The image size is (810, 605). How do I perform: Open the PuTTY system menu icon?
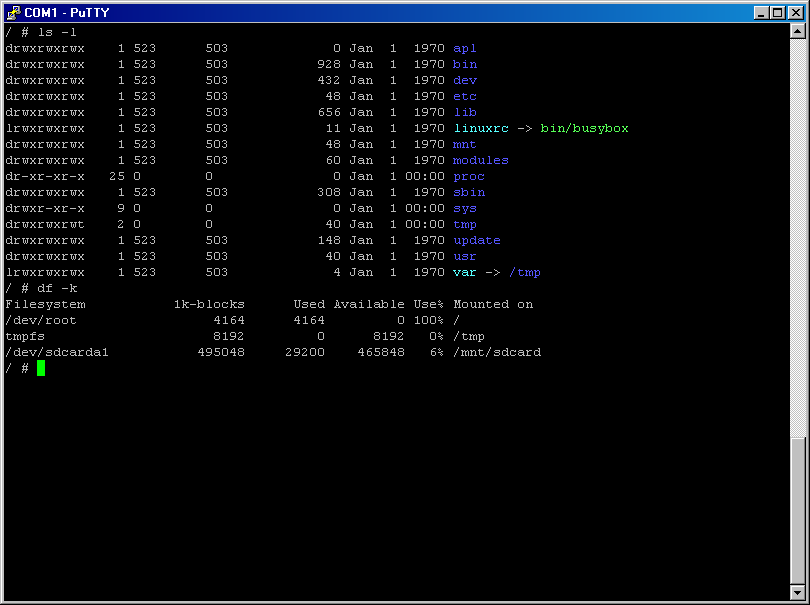[x=13, y=12]
